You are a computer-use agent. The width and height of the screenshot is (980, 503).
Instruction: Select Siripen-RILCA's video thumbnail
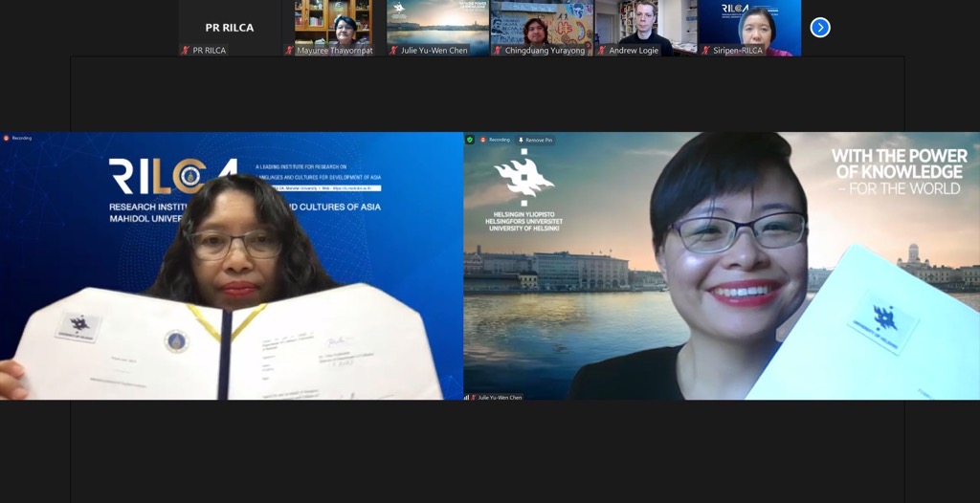click(750, 28)
